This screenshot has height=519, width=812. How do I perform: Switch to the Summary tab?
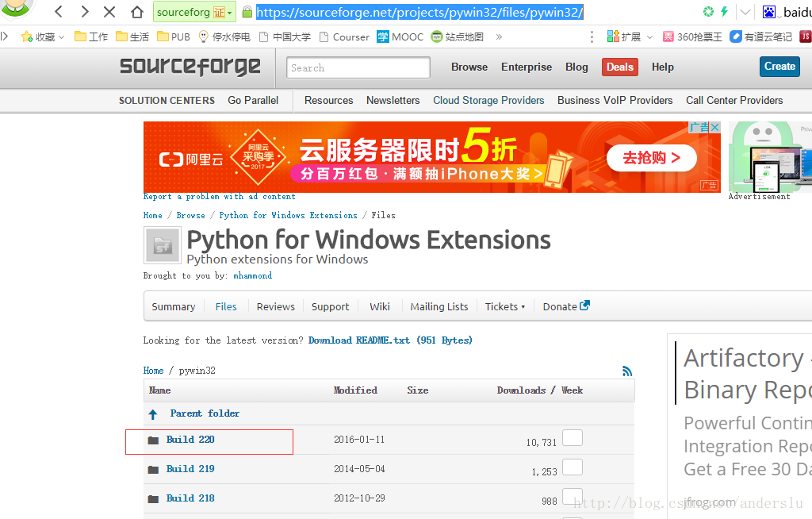click(174, 306)
